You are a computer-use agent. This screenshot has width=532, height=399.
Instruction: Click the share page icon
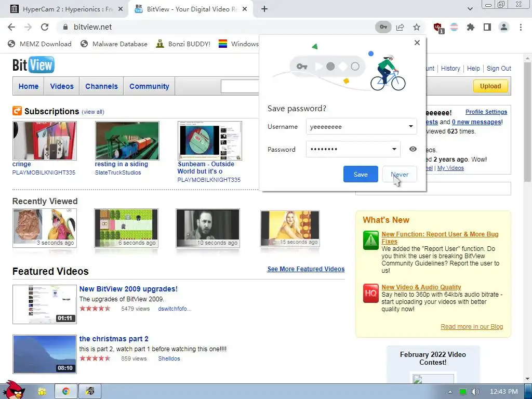pos(400,27)
